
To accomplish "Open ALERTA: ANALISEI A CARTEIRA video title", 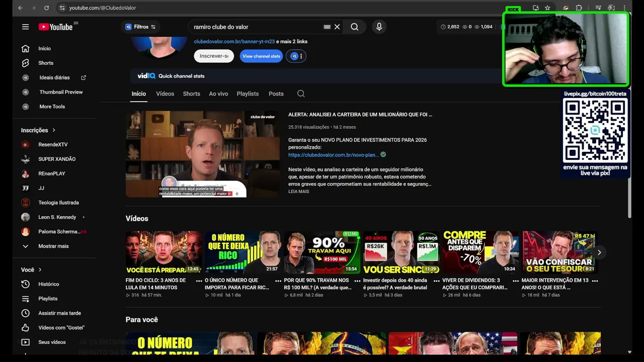I will (x=360, y=115).
